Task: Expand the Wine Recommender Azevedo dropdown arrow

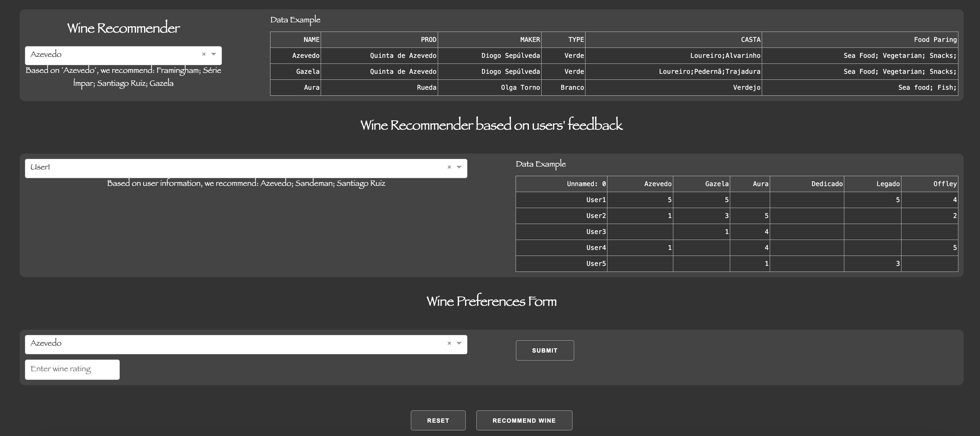Action: pos(214,54)
